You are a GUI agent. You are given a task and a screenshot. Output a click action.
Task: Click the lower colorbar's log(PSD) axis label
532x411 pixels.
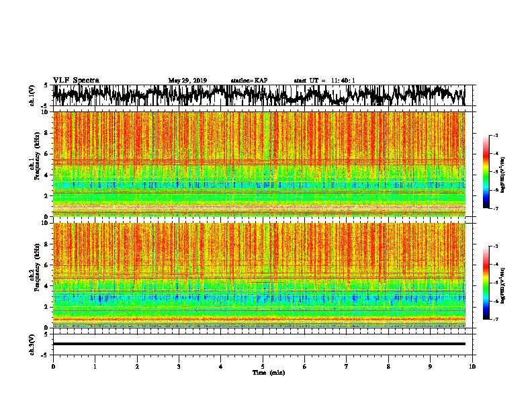pos(502,285)
